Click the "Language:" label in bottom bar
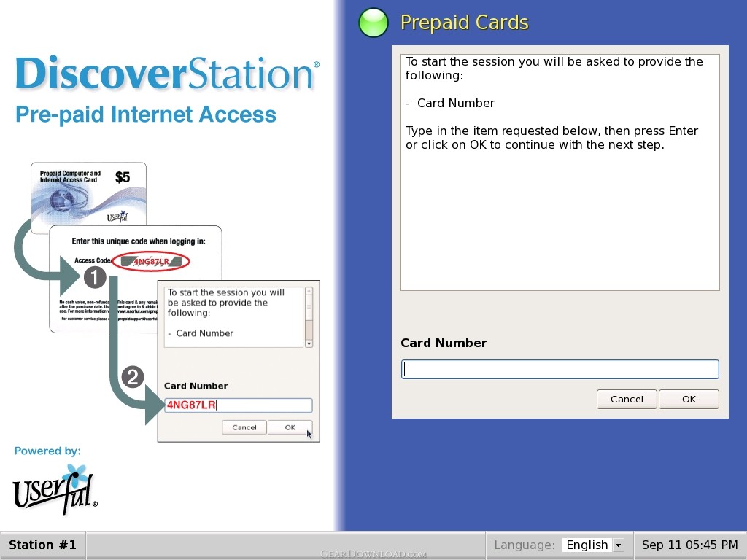747x560 pixels. tap(525, 545)
